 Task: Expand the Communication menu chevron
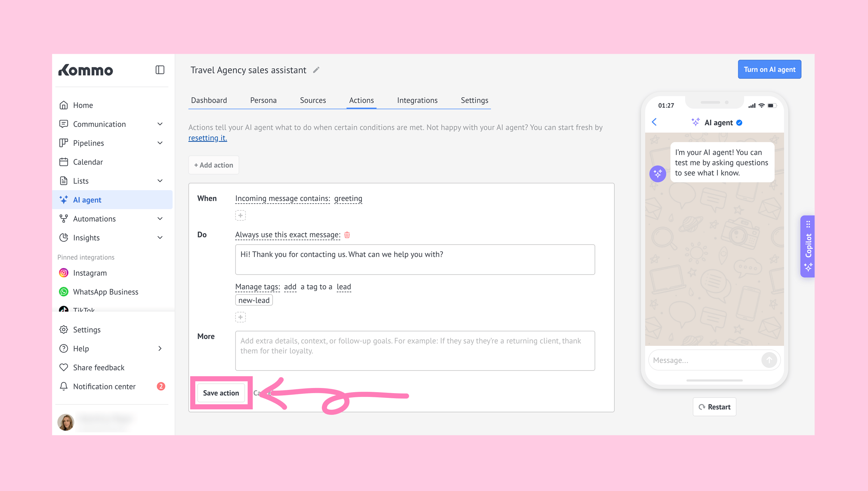(x=160, y=124)
